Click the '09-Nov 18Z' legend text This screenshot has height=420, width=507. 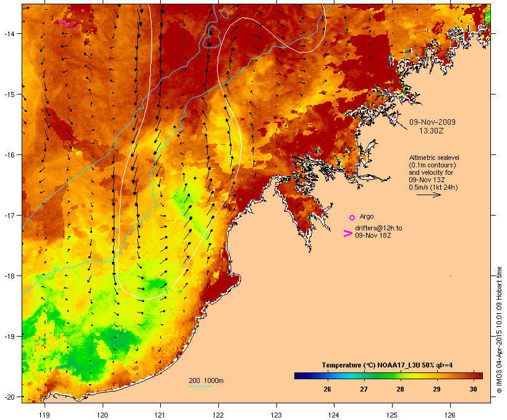click(373, 235)
